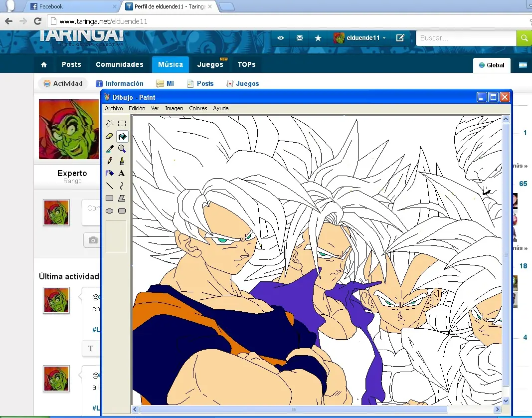Close the Facebook browser tab
Image resolution: width=532 pixels, height=418 pixels.
[x=114, y=6]
